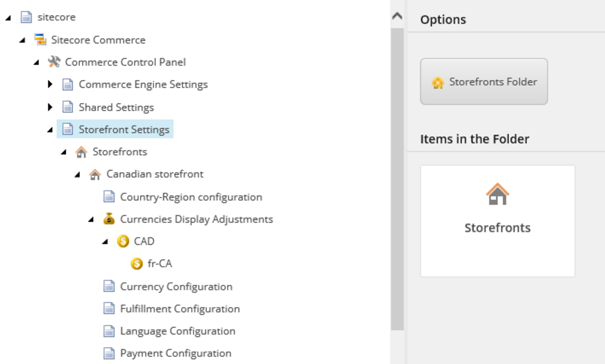This screenshot has width=605, height=364.
Task: Collapse the Storefront Settings node
Action: (50, 129)
